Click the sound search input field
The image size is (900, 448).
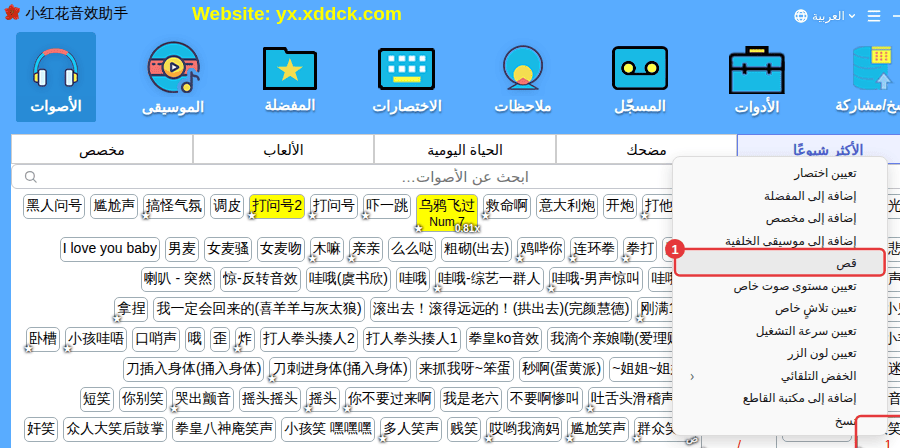point(342,177)
